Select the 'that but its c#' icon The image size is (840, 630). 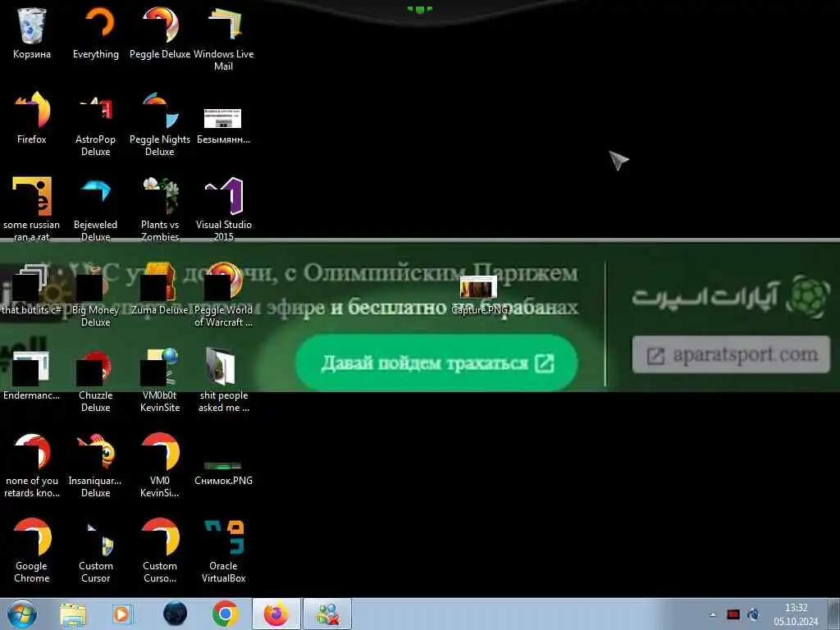coord(32,290)
